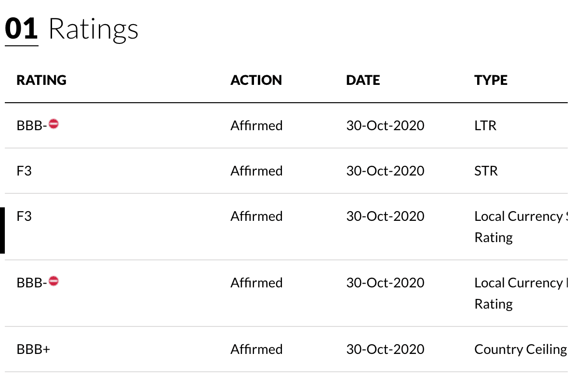Sort by the TYPE column header
Image resolution: width=588 pixels, height=379 pixels.
point(491,80)
